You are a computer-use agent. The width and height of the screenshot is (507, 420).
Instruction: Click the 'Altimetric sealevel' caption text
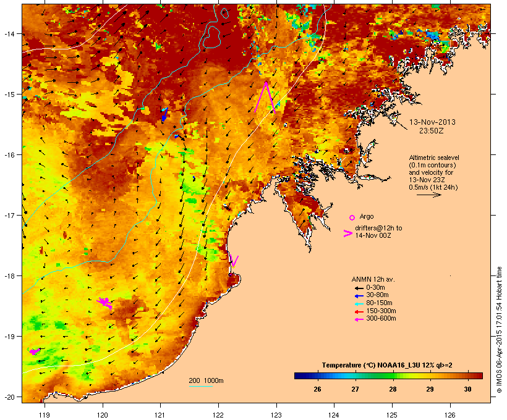434,157
